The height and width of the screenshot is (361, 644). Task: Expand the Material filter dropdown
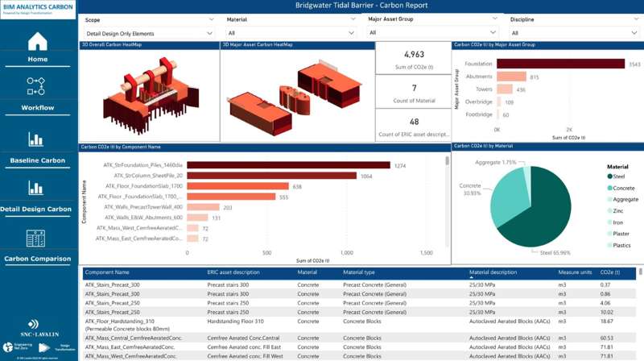(x=291, y=33)
